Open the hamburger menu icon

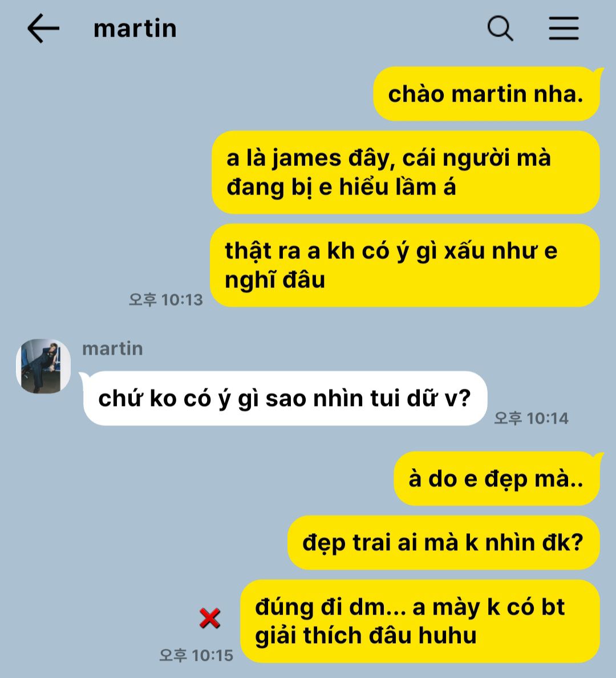564,29
